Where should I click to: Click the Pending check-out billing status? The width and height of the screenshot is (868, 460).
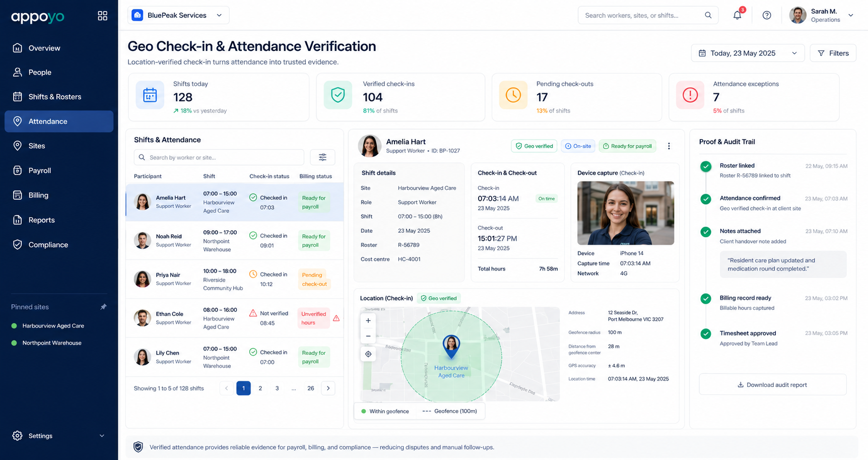click(314, 280)
